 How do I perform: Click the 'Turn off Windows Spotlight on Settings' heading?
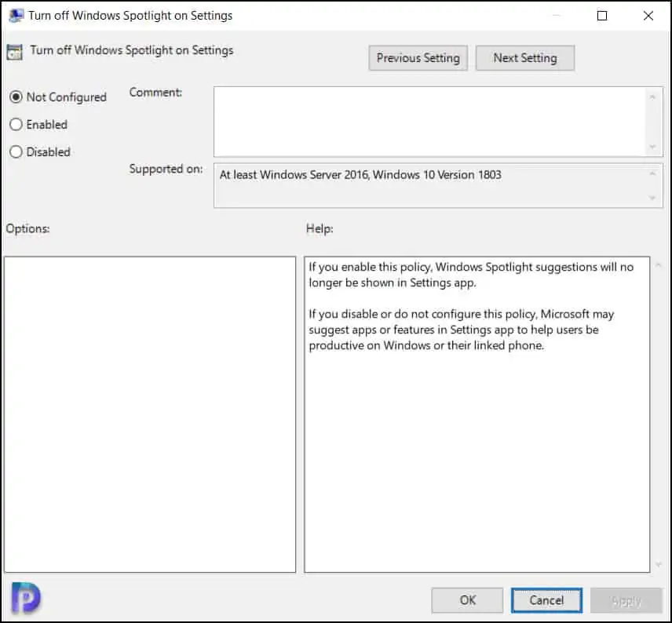pos(132,50)
